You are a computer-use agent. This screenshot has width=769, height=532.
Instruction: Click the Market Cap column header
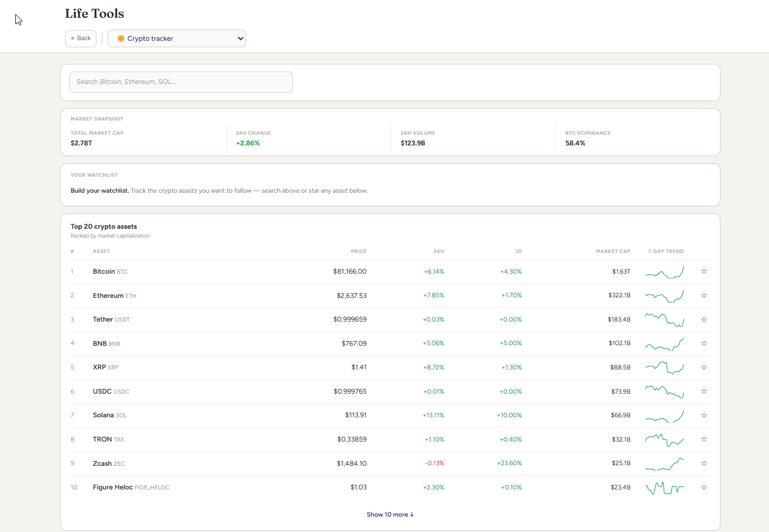pos(613,251)
